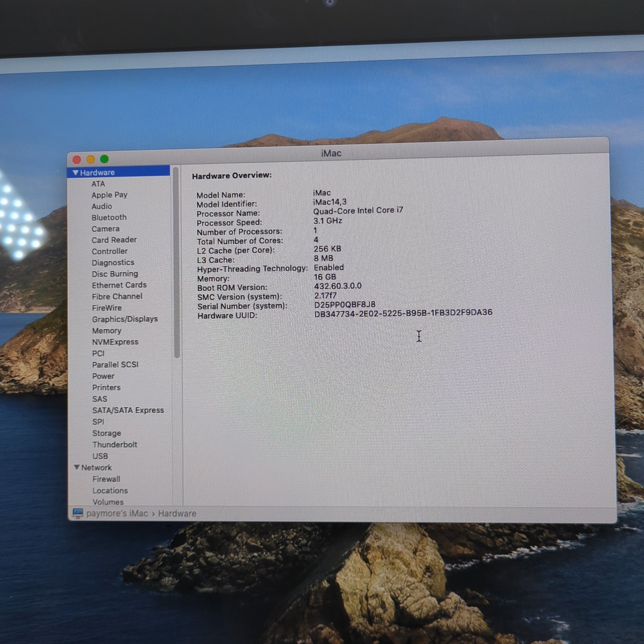This screenshot has width=644, height=644.
Task: Collapse the Hardware disclosure triangle
Action: point(75,173)
